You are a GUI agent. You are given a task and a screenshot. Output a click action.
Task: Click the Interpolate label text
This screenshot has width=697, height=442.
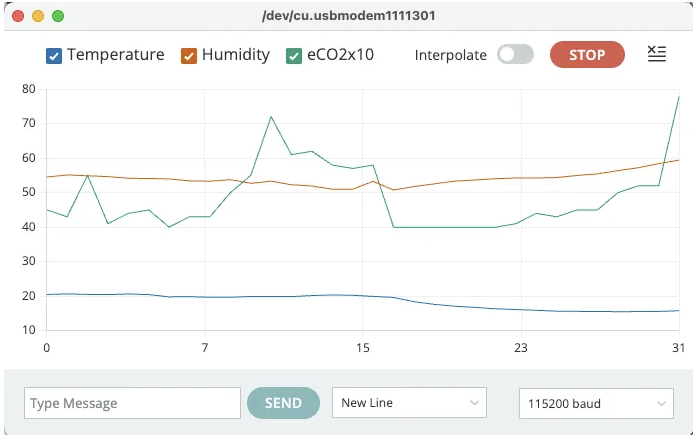point(450,55)
